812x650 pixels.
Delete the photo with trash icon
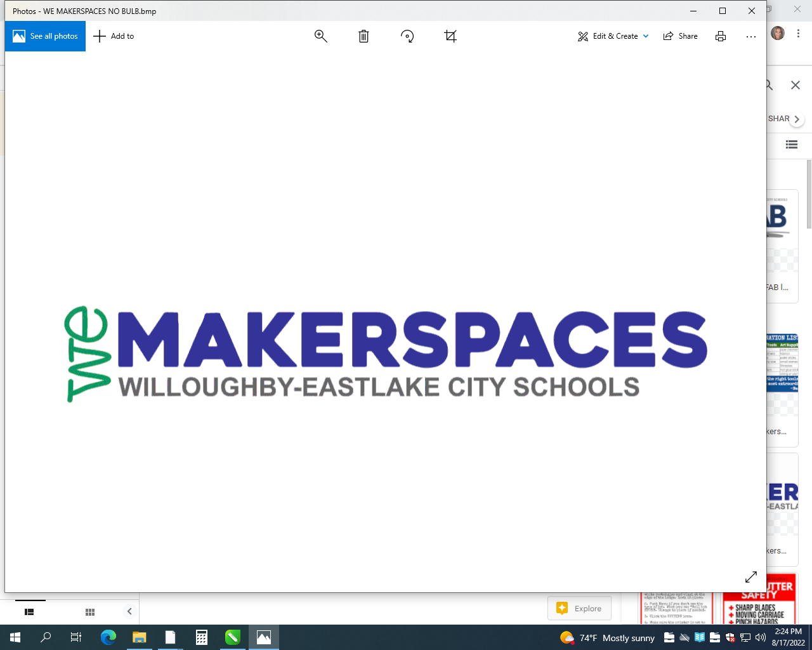coord(363,36)
